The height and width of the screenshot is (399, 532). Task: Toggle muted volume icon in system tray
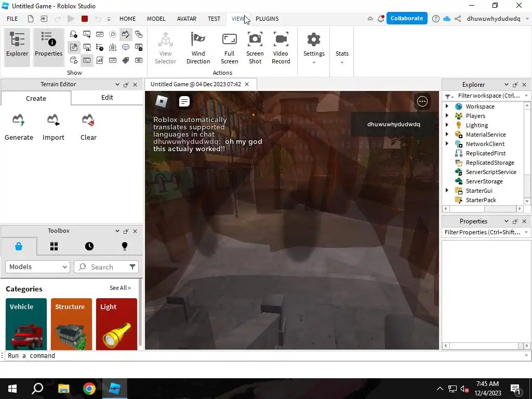464,389
